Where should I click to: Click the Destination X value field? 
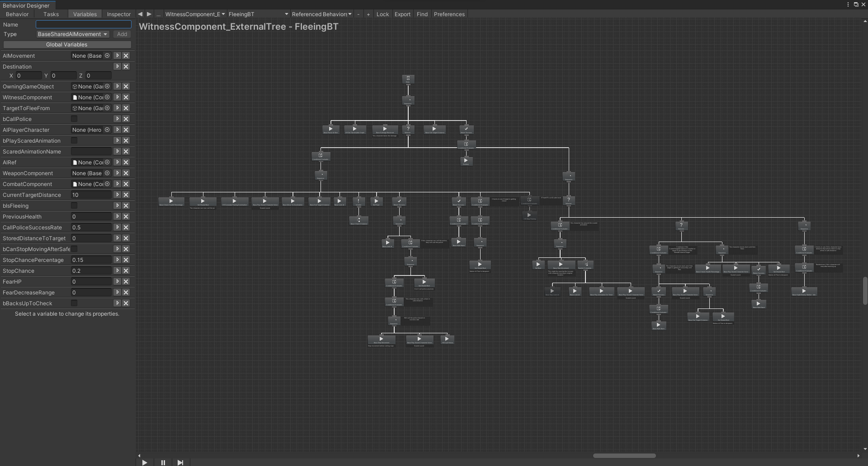point(29,75)
